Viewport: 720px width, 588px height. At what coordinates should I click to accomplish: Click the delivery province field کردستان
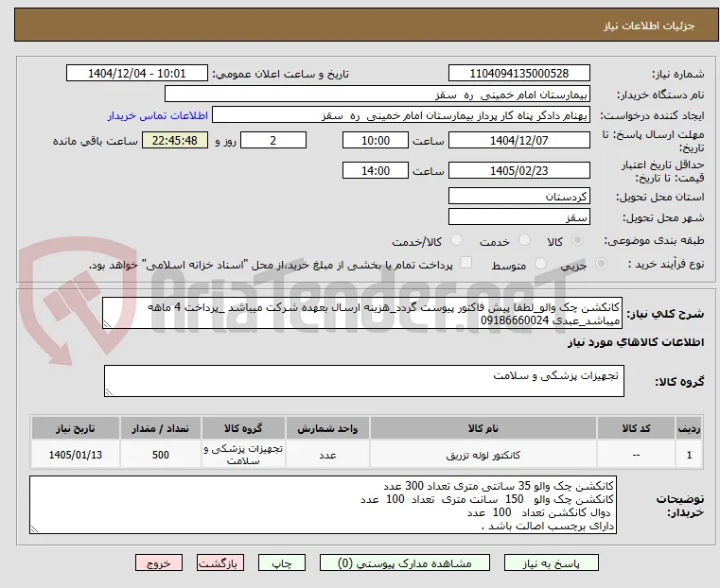(x=518, y=197)
